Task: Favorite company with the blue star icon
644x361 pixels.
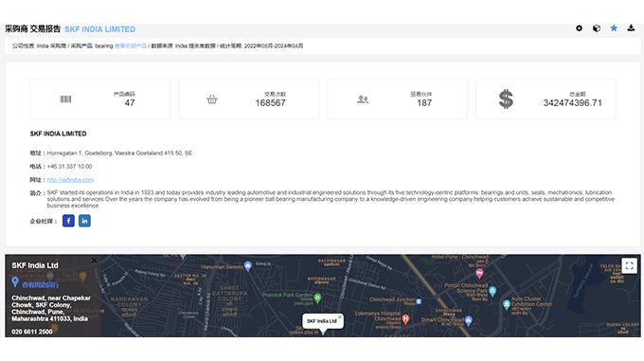Action: tap(614, 28)
